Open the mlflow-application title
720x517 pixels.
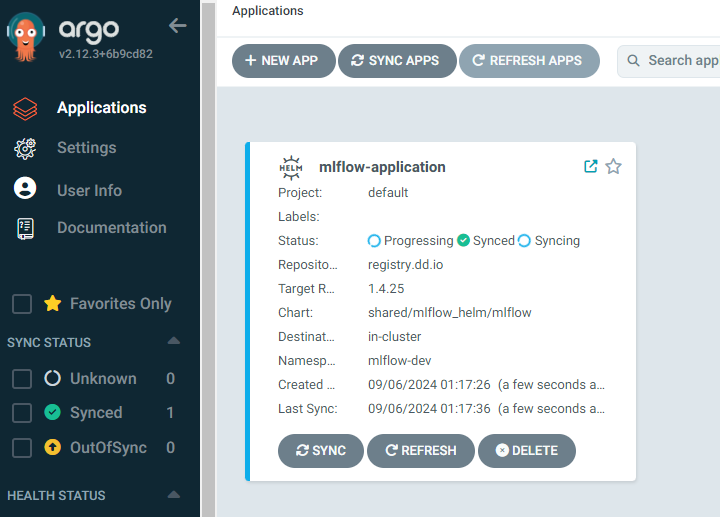(x=382, y=167)
